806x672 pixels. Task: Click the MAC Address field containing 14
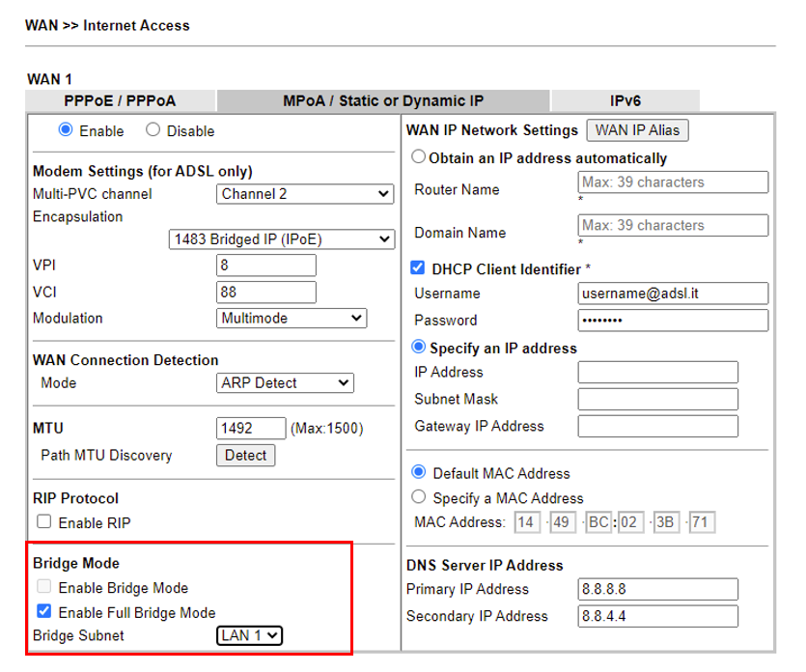(x=527, y=522)
